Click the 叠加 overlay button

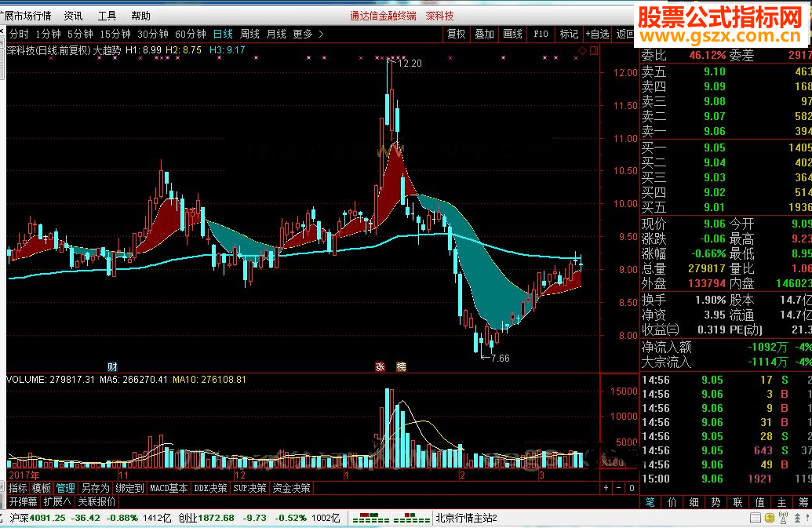[485, 35]
